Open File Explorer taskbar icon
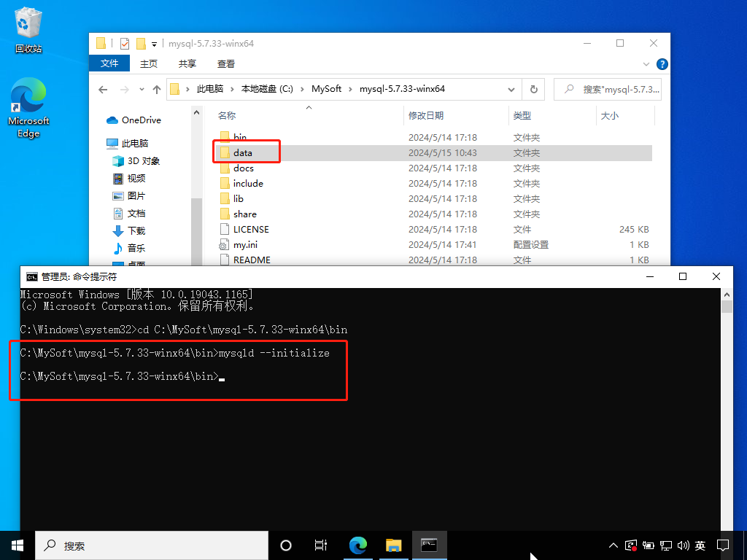This screenshot has width=747, height=560. tap(393, 545)
